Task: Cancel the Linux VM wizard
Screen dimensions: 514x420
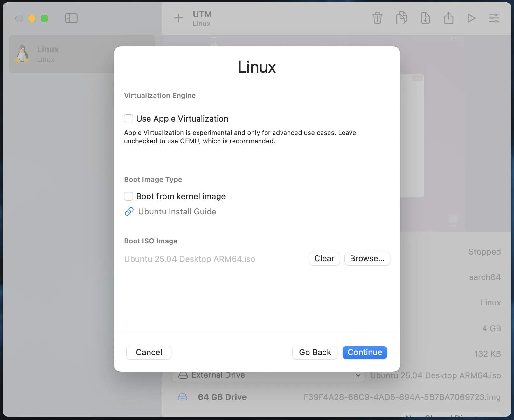Action: [x=149, y=352]
